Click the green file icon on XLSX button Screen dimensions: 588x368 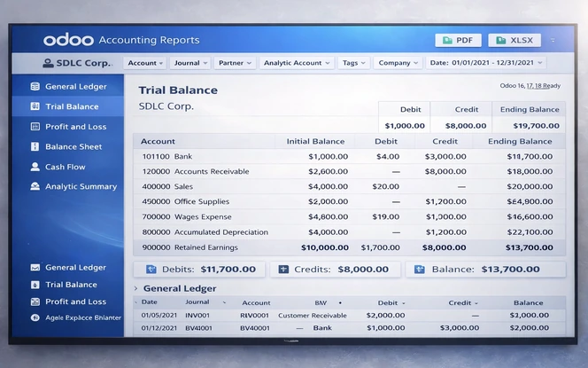501,40
